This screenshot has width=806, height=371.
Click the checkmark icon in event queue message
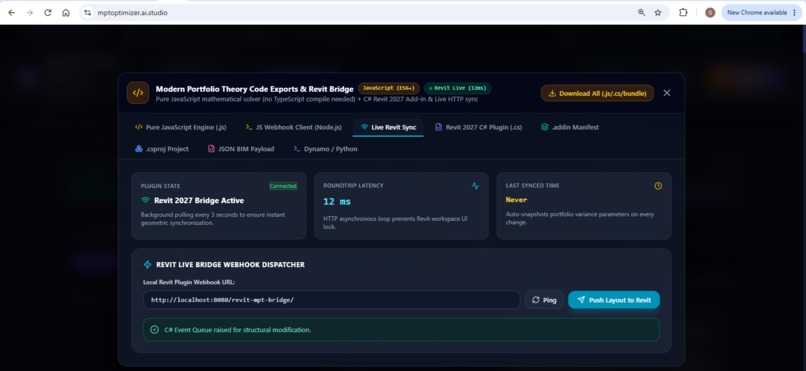click(x=154, y=330)
